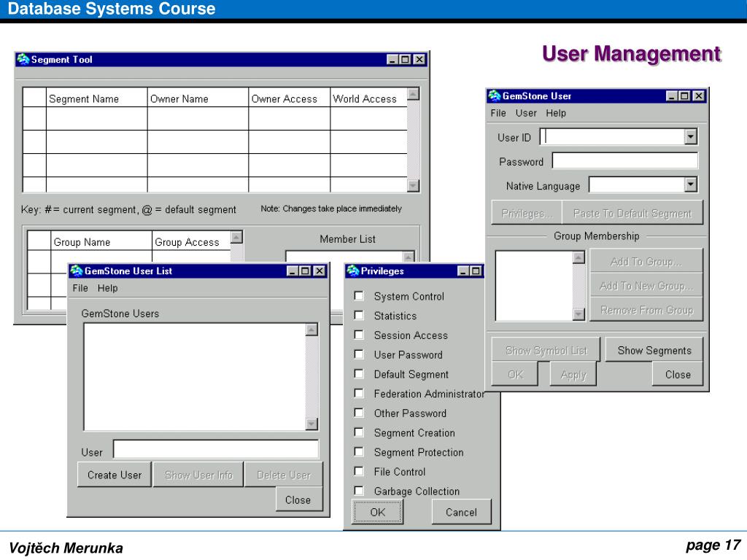Click the Show Segments button

coord(654,351)
